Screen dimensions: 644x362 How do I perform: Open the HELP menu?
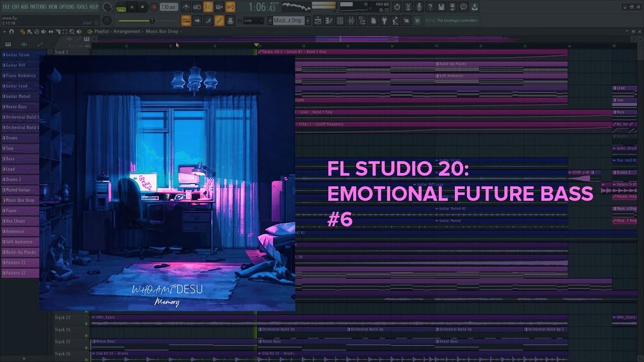[94, 6]
